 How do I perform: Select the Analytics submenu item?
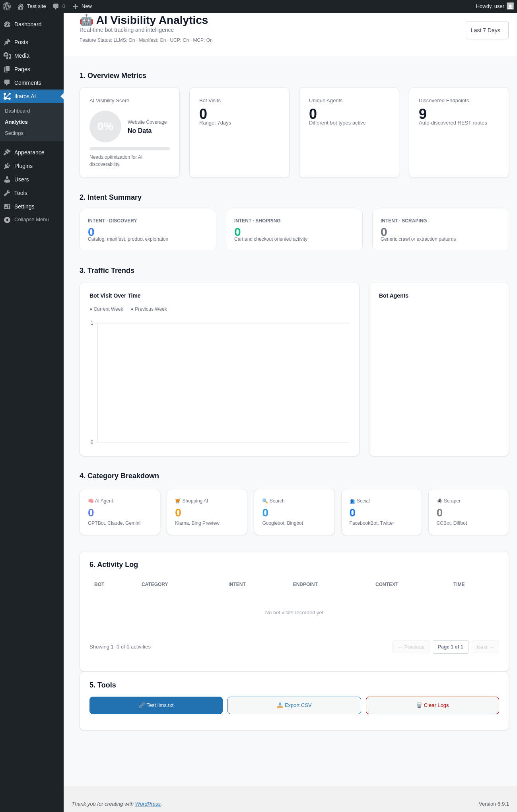point(16,122)
